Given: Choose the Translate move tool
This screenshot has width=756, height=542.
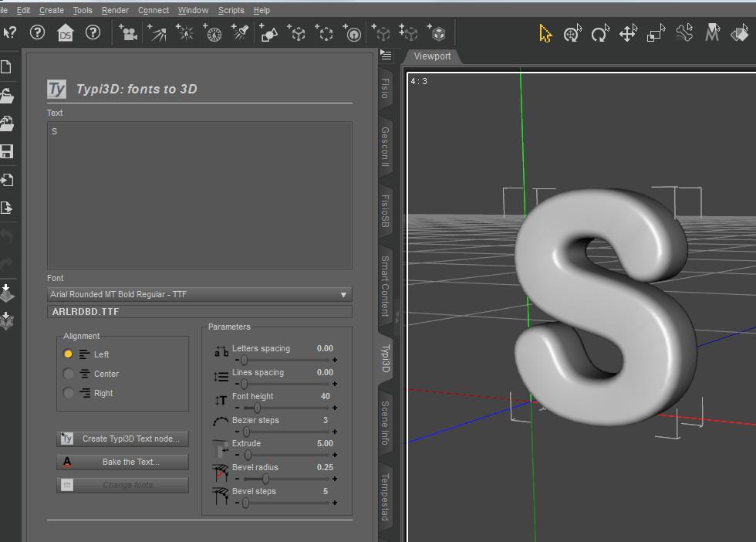Looking at the screenshot, I should 628,33.
